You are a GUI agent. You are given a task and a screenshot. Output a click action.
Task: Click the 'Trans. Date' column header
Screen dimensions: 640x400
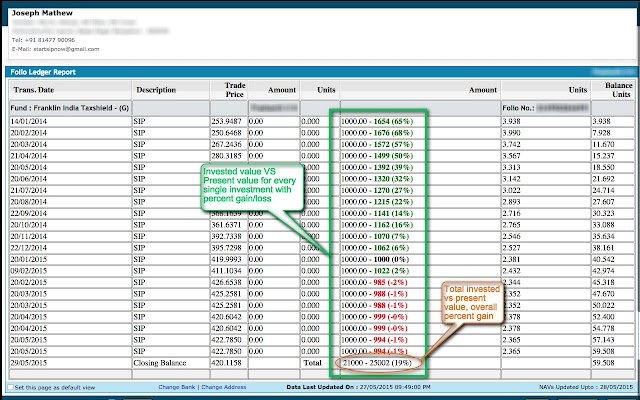[x=34, y=90]
